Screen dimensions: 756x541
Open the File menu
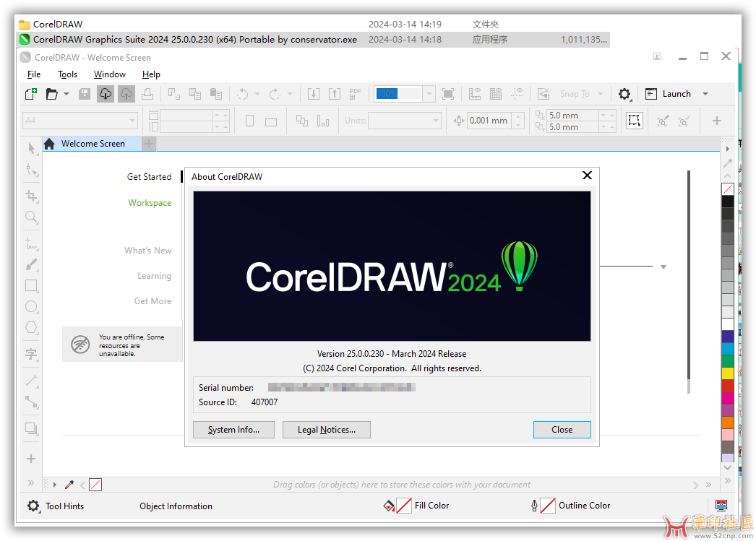[x=34, y=74]
